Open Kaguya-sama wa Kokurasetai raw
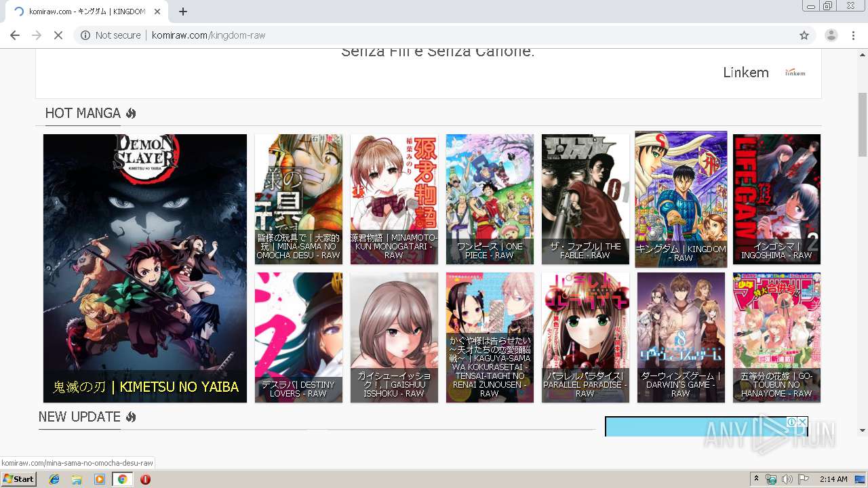The height and width of the screenshot is (488, 868). coord(490,338)
